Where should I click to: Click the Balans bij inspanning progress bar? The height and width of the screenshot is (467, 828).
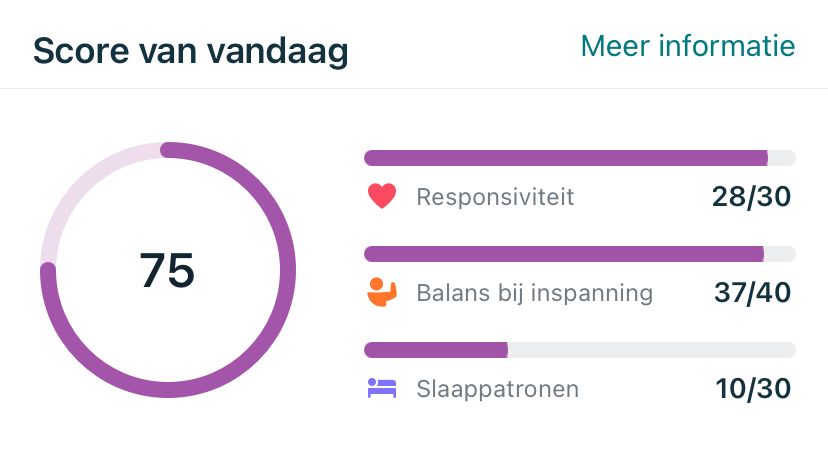pyautogui.click(x=563, y=254)
